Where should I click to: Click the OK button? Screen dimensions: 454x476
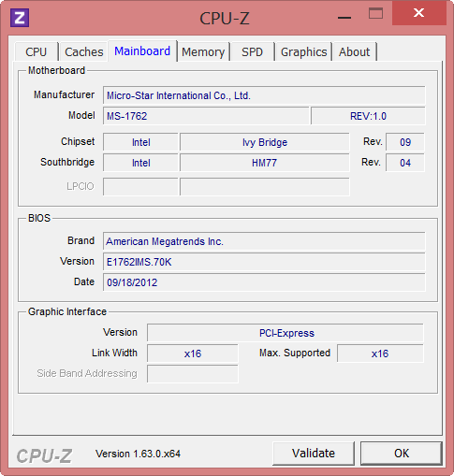(x=402, y=454)
